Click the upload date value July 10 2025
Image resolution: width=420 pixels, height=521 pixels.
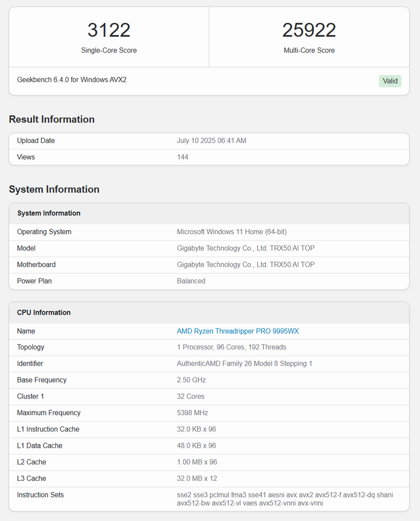[x=211, y=141]
